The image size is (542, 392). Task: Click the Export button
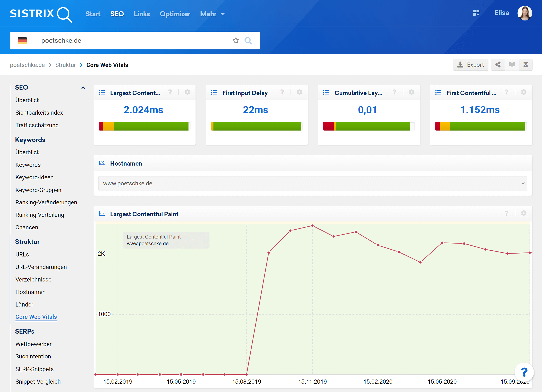tap(470, 65)
